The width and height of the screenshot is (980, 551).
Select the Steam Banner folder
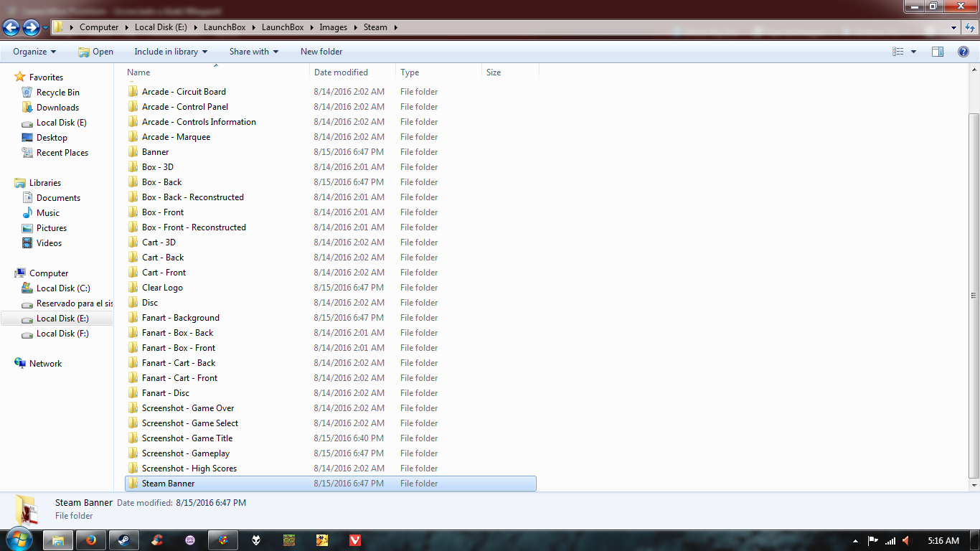[x=330, y=484]
